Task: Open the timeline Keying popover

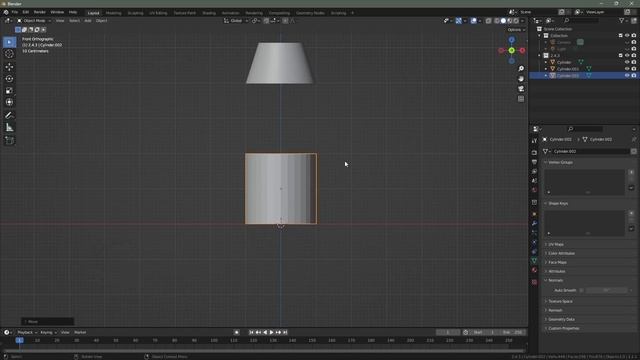Action: [x=48, y=332]
